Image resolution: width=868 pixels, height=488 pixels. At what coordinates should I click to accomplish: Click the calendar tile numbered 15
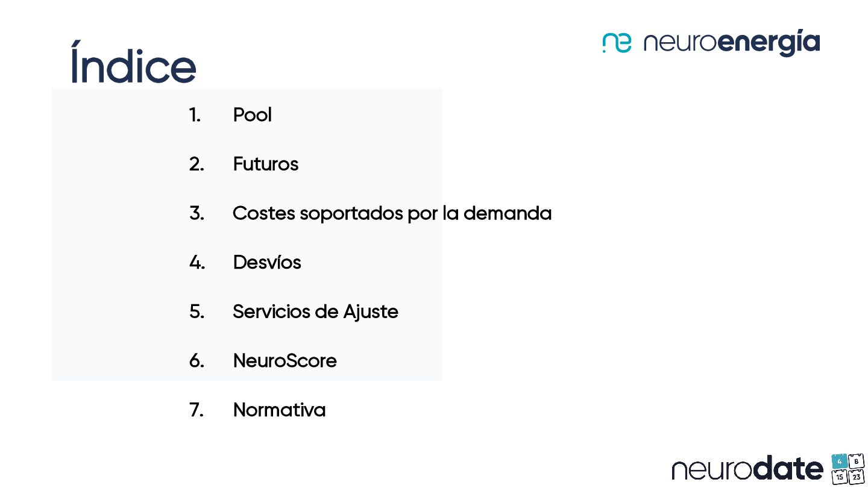839,477
